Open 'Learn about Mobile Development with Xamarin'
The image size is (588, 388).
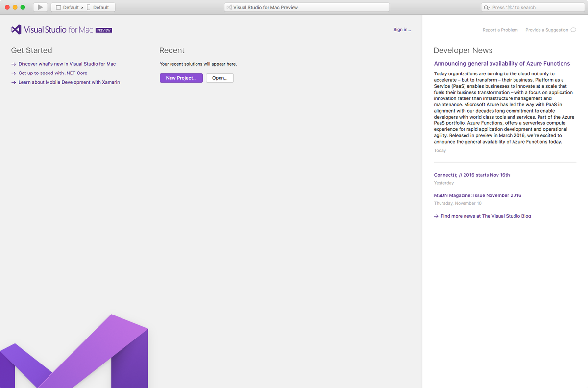coord(69,82)
